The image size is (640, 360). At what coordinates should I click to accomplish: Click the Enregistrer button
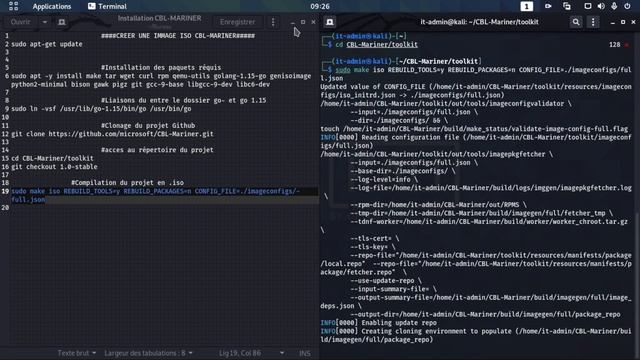click(x=237, y=22)
